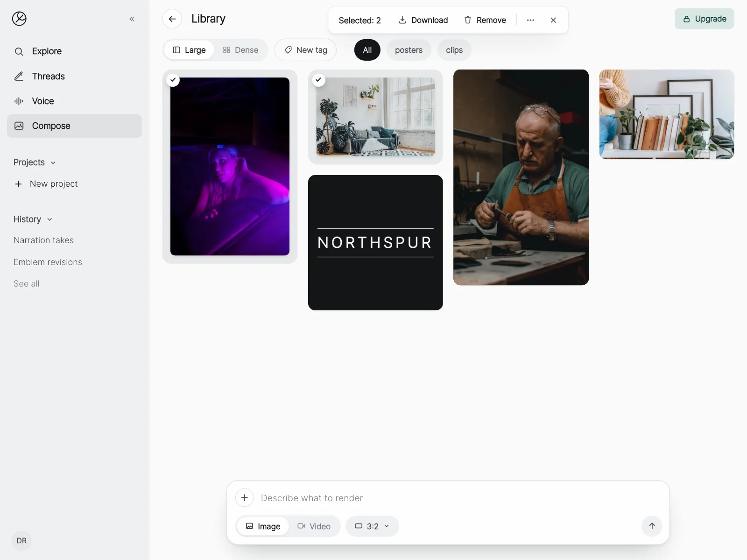747x560 pixels.
Task: Filter library by All tag
Action: 367,50
